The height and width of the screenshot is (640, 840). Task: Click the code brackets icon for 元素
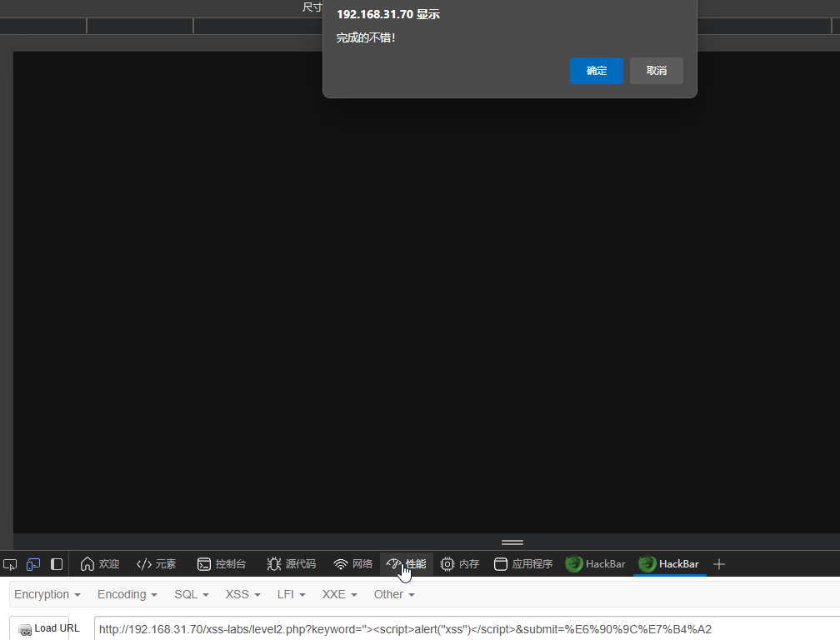[x=144, y=564]
